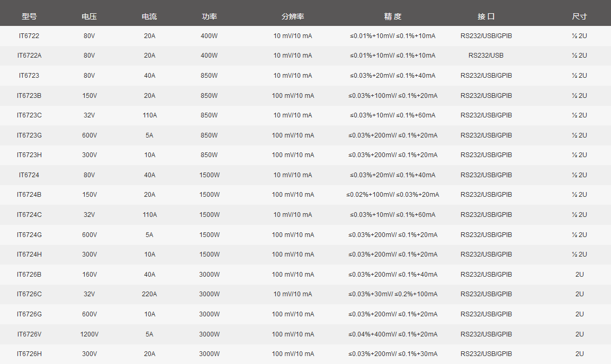
Task: Select model cell IT6724G
Action: (29, 235)
